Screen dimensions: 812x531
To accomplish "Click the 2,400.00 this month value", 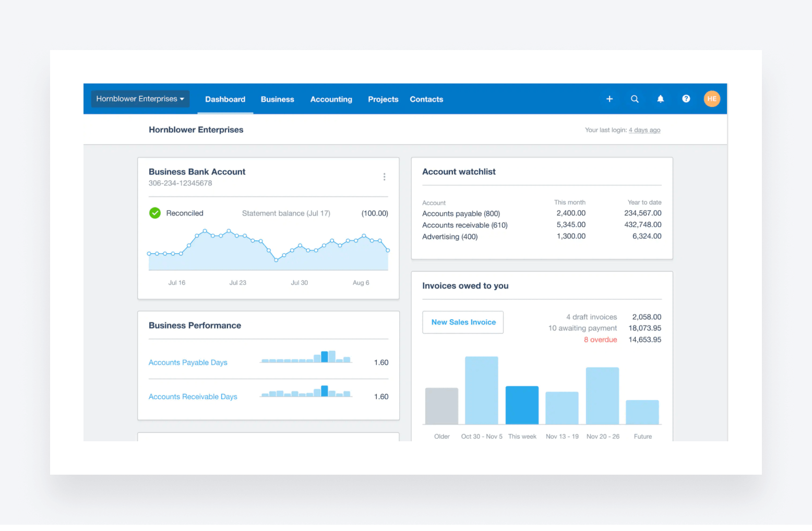I will tap(571, 213).
